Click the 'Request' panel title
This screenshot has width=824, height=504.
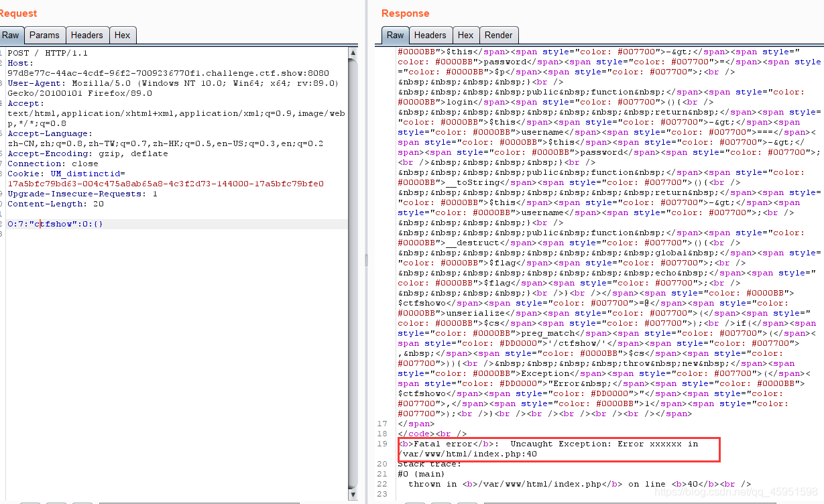pos(18,13)
